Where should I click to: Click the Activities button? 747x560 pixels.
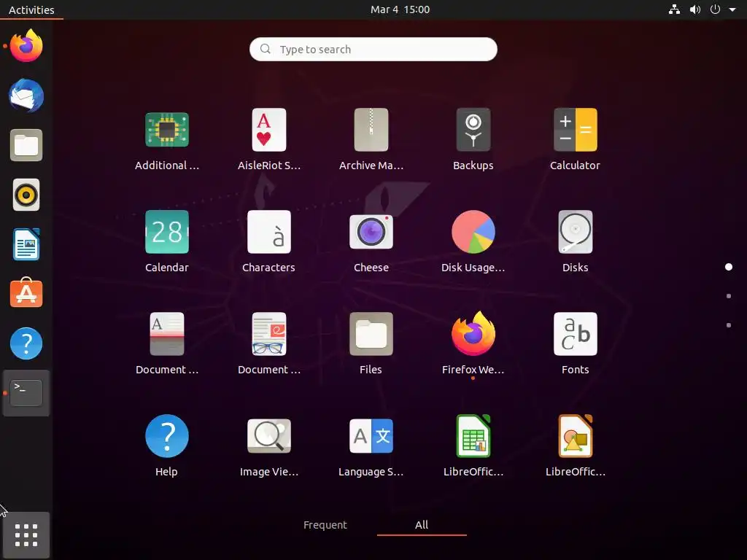[31, 9]
